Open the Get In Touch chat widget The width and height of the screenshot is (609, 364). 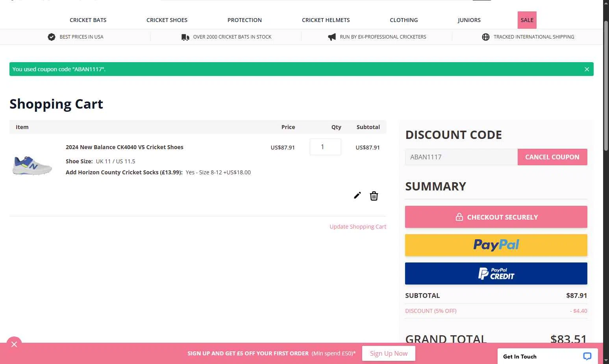pos(548,356)
